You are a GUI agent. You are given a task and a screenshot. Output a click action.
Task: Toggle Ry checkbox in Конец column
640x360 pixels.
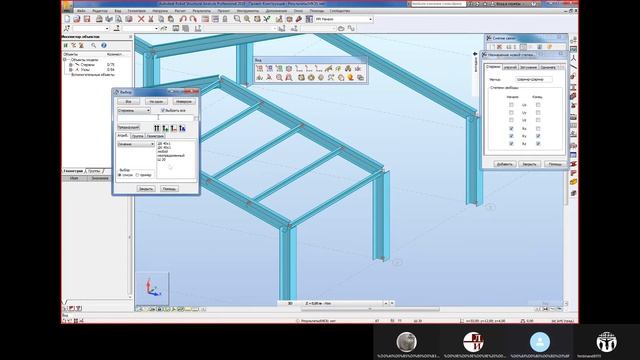[x=538, y=136]
